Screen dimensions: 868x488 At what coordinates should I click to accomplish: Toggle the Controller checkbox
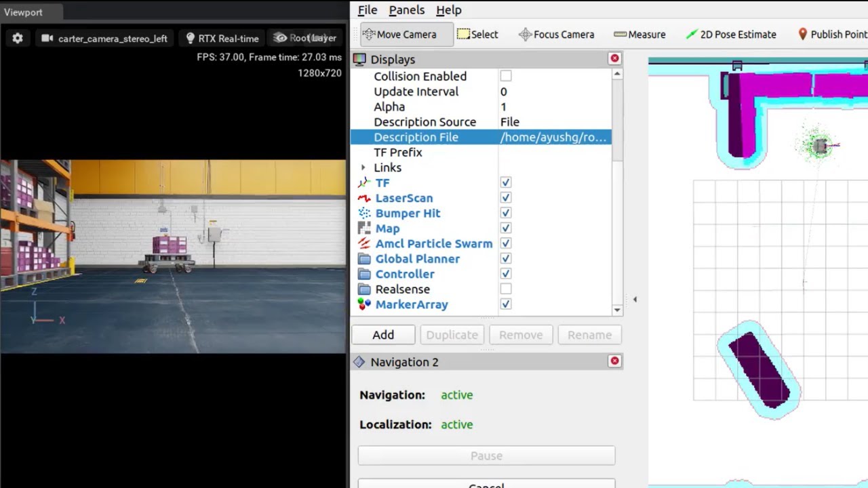506,274
